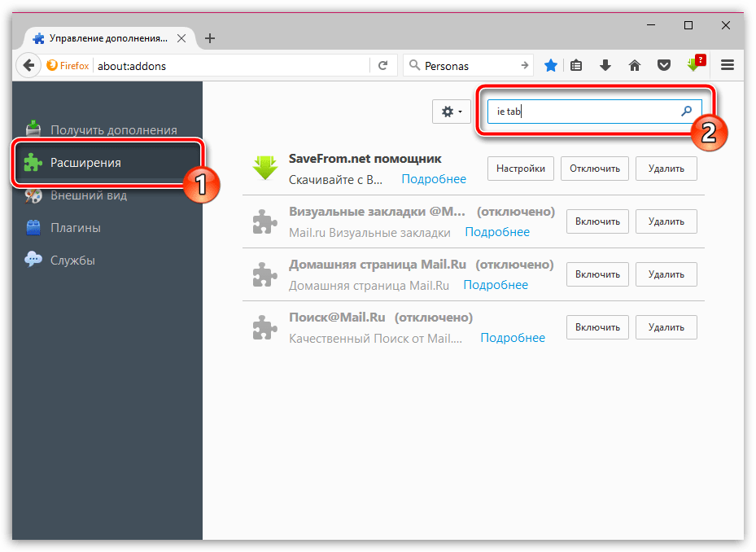Focus the add-ons search field with 'ie tab'
The image size is (756, 552).
point(595,112)
